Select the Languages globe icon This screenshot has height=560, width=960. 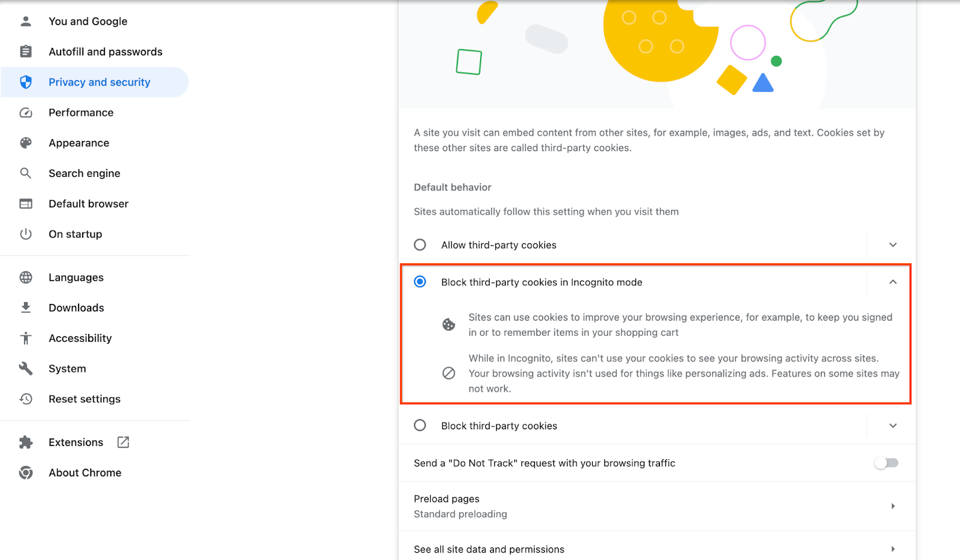tap(25, 277)
